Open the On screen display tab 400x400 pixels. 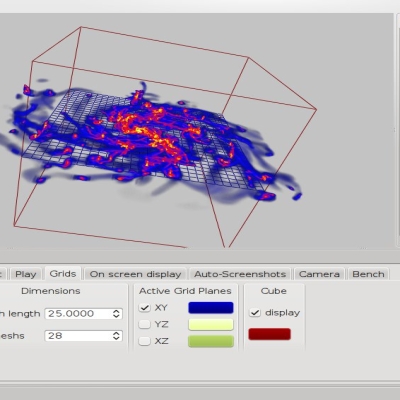pyautogui.click(x=135, y=274)
